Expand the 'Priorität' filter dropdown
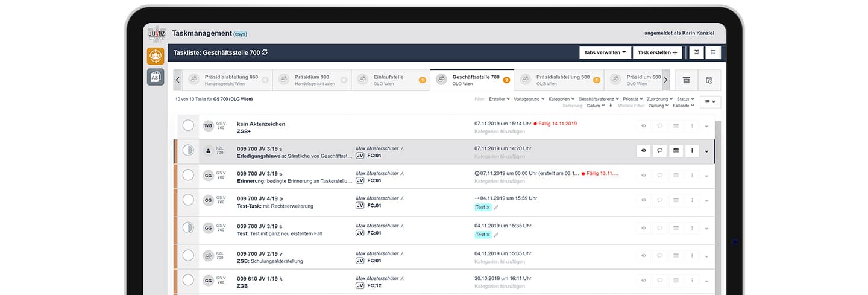Viewport: 868px width, 295px height. pyautogui.click(x=633, y=98)
